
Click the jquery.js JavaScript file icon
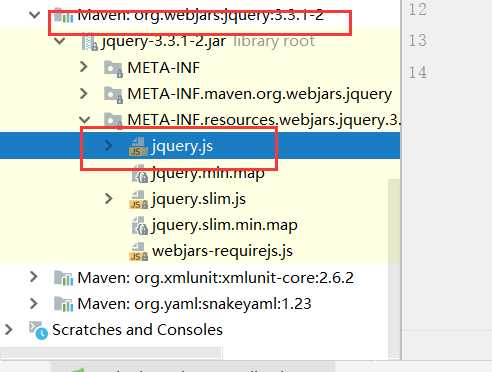point(138,147)
